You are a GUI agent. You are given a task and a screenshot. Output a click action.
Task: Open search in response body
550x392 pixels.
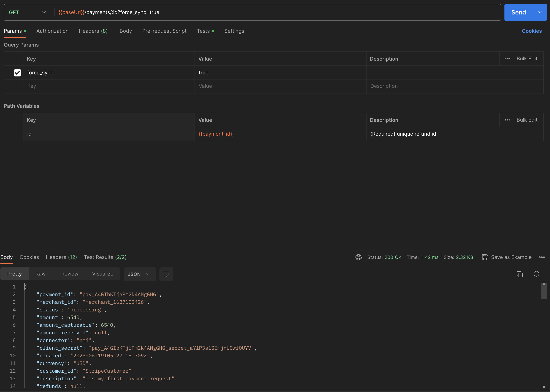pos(537,274)
